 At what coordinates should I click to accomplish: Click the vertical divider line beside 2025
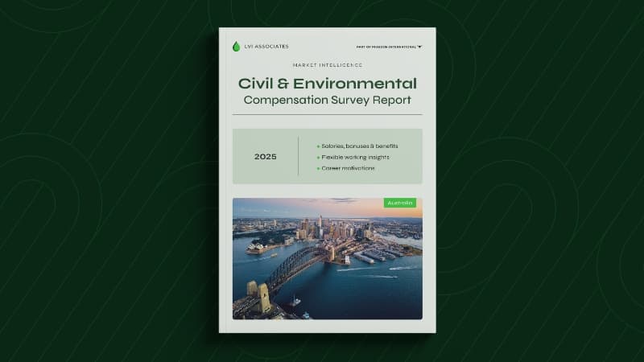[x=298, y=156]
